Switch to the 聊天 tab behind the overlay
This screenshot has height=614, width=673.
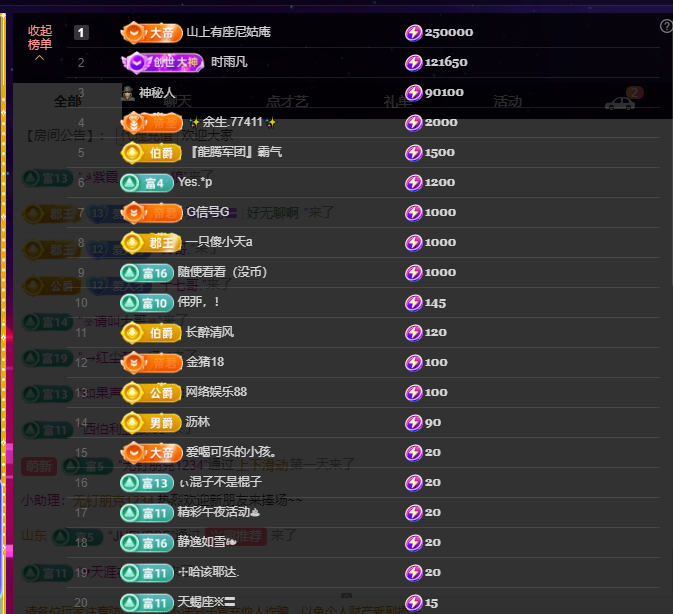coord(177,102)
